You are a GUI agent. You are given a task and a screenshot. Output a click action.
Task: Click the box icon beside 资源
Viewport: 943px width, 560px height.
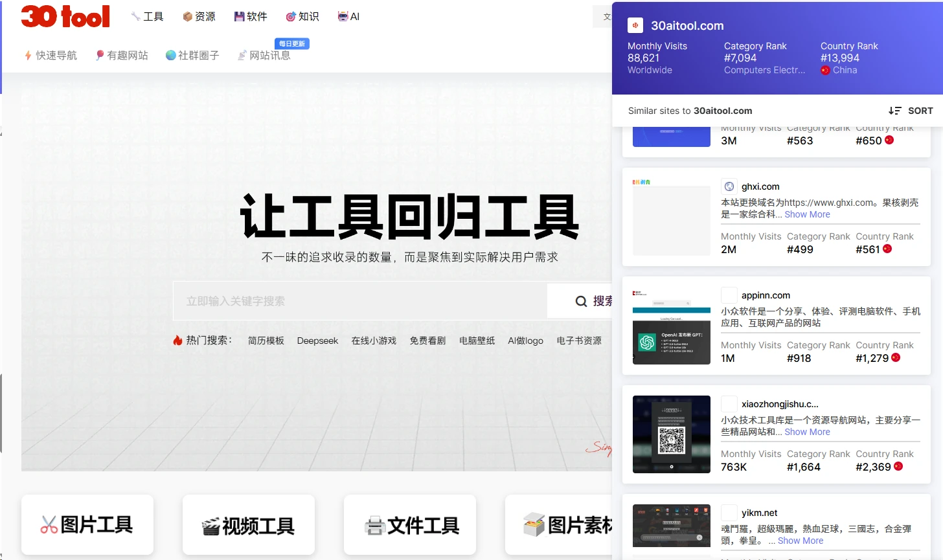click(x=188, y=17)
